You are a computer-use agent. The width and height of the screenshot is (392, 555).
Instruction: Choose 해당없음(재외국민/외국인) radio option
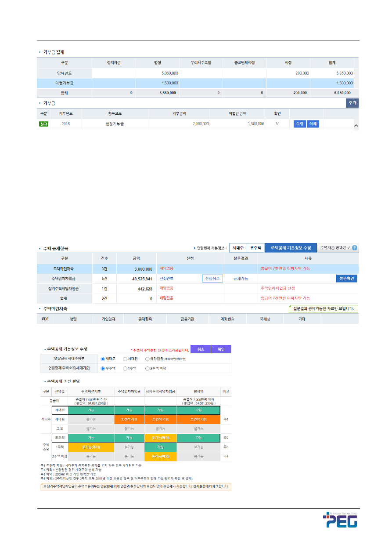(x=147, y=359)
